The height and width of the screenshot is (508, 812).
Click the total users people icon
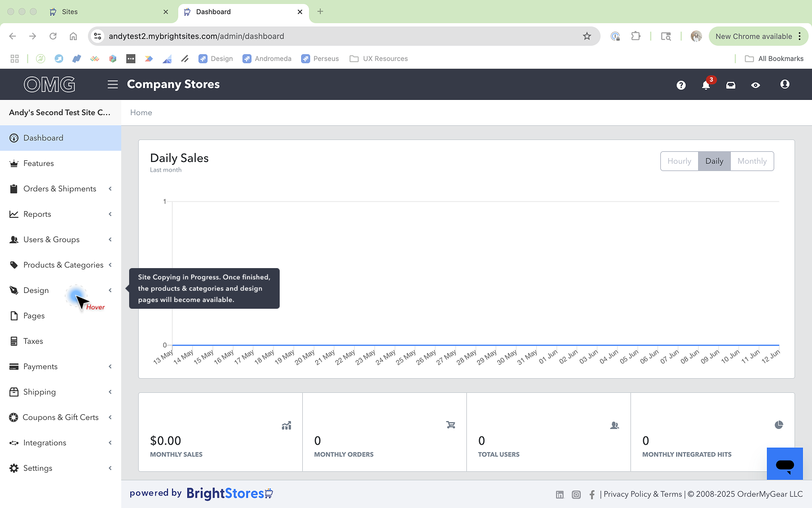(x=615, y=426)
